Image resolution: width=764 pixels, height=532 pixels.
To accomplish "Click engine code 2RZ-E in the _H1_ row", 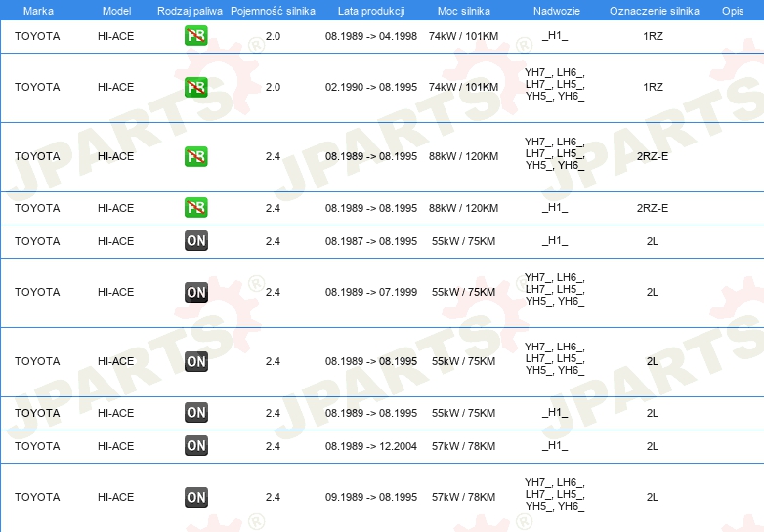I will coord(653,208).
